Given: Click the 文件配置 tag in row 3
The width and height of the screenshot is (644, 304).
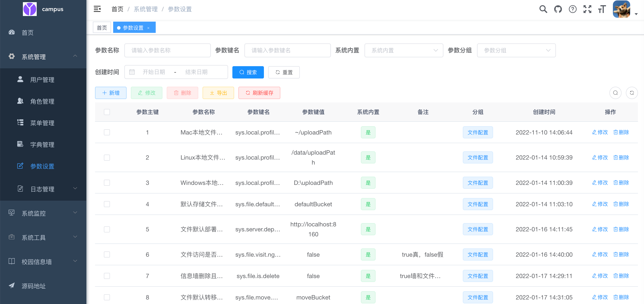Looking at the screenshot, I should click(x=478, y=183).
